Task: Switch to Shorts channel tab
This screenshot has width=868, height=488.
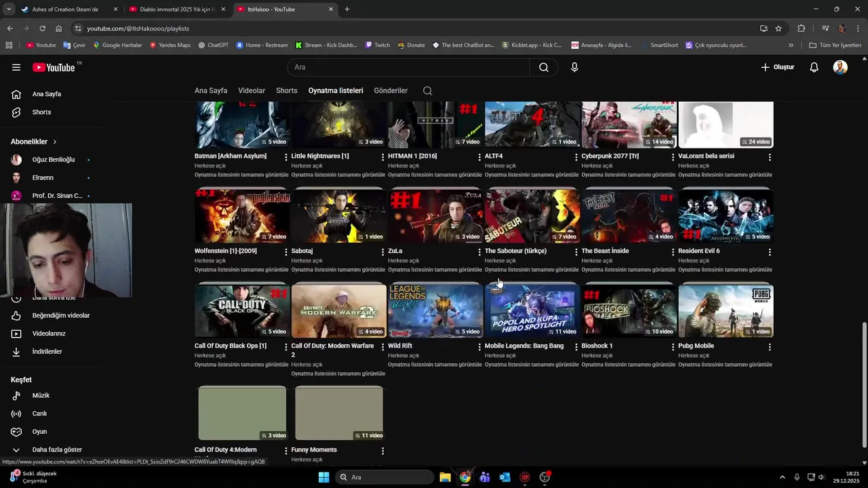Action: (287, 91)
